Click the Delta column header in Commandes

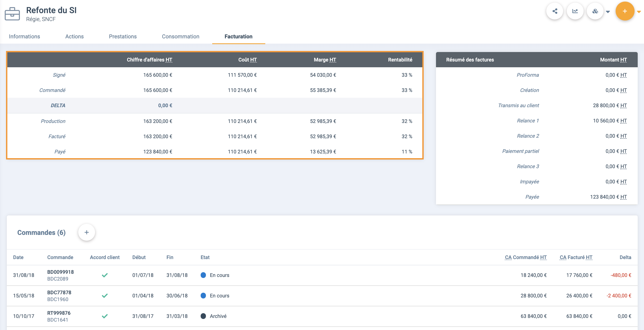click(625, 257)
